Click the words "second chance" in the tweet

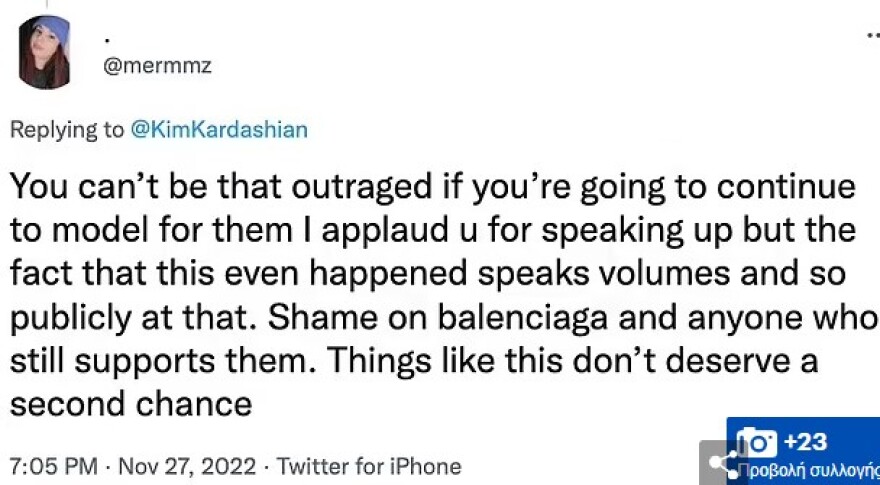131,404
